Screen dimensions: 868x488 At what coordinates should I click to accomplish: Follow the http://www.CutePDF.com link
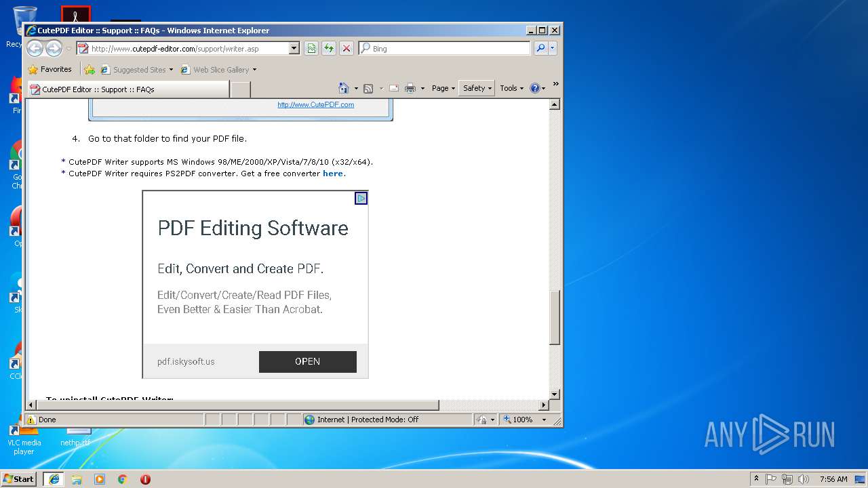pos(315,104)
